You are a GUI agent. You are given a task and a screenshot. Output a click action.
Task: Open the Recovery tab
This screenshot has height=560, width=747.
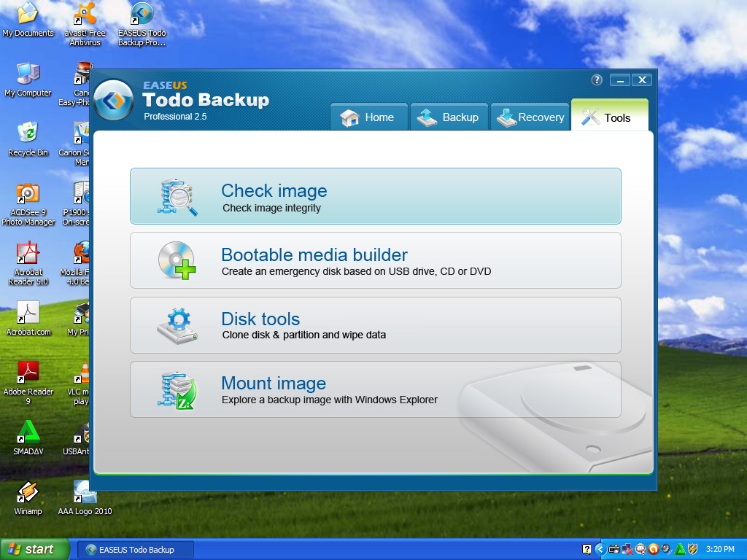[x=530, y=117]
